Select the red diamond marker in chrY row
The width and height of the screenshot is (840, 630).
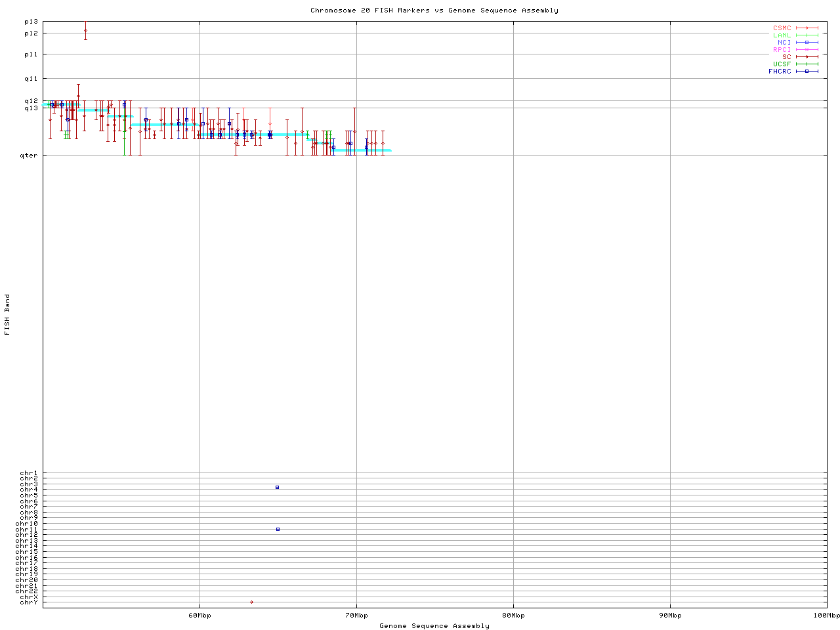251,602
